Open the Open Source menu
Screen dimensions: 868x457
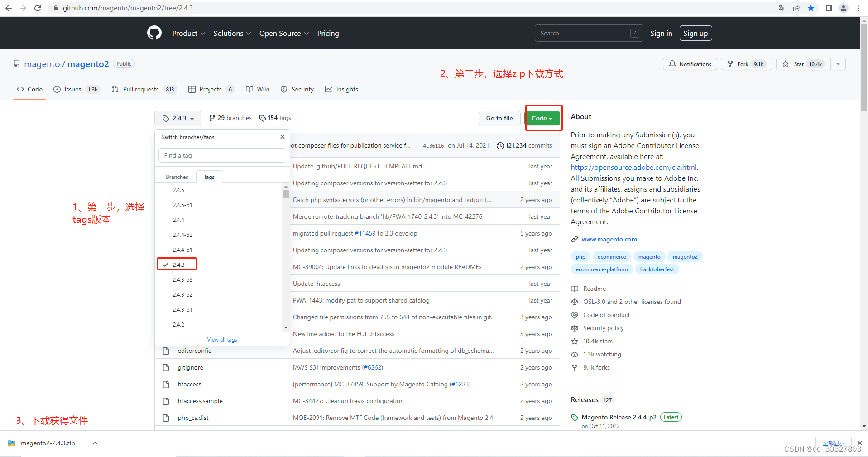click(x=284, y=33)
